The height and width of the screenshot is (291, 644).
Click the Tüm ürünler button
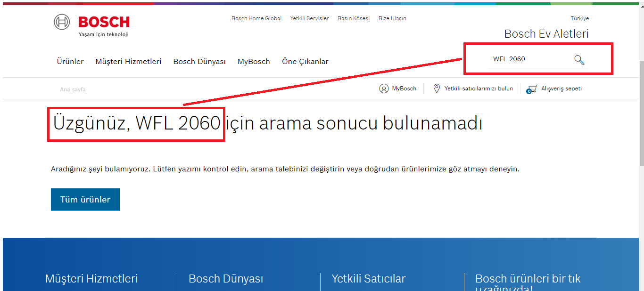[85, 200]
